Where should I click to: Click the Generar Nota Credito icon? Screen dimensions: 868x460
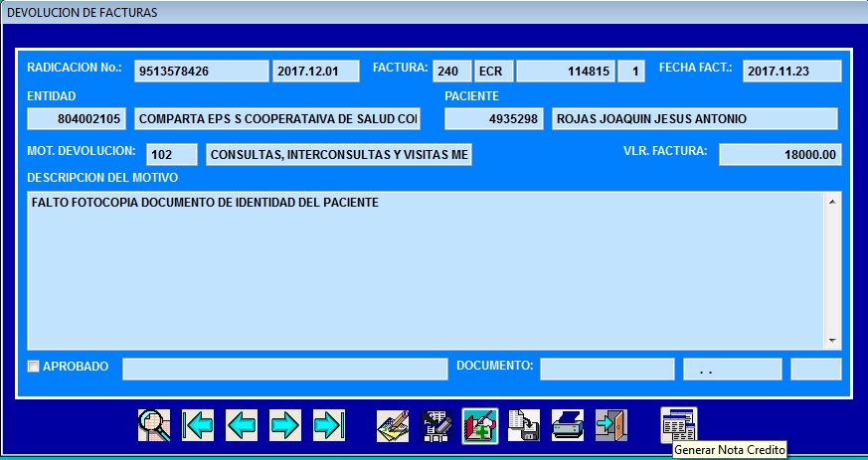tap(679, 424)
